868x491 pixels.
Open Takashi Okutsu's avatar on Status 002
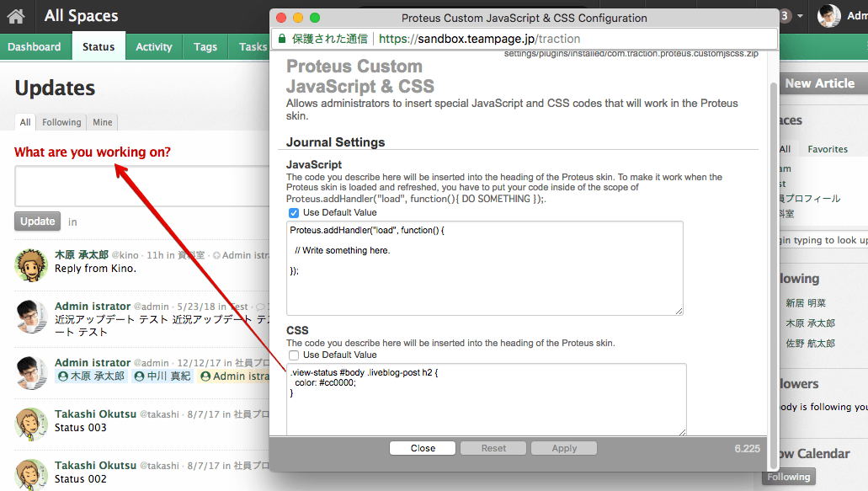[31, 475]
